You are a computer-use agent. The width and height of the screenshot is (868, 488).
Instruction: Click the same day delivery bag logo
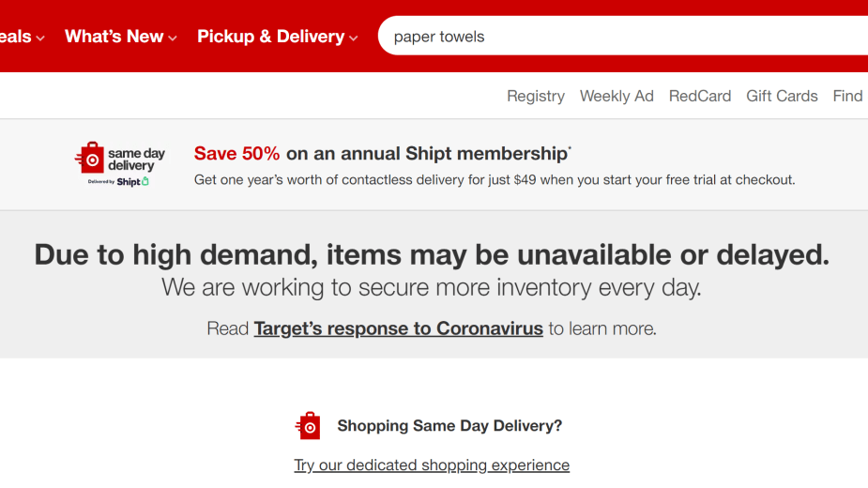point(90,158)
